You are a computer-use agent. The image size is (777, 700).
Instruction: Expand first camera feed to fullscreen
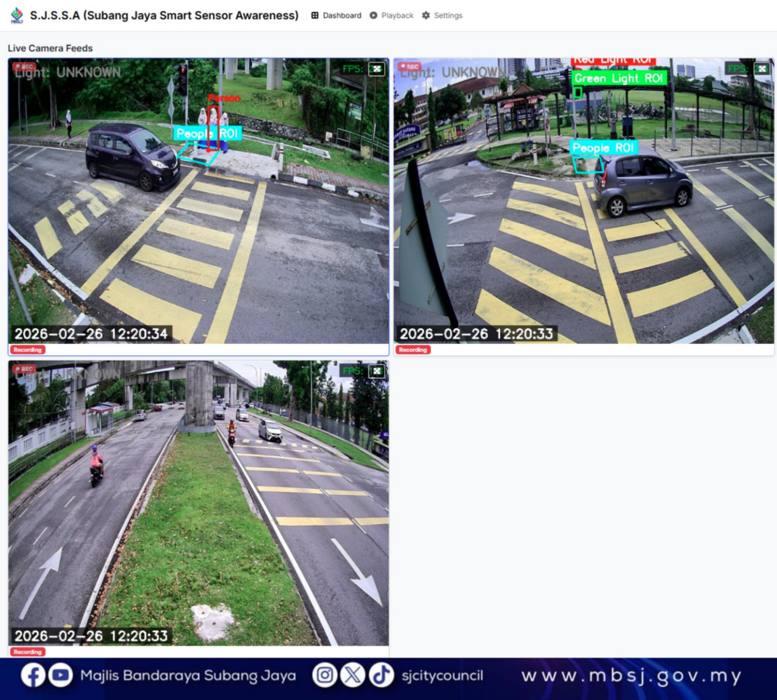coord(377,69)
